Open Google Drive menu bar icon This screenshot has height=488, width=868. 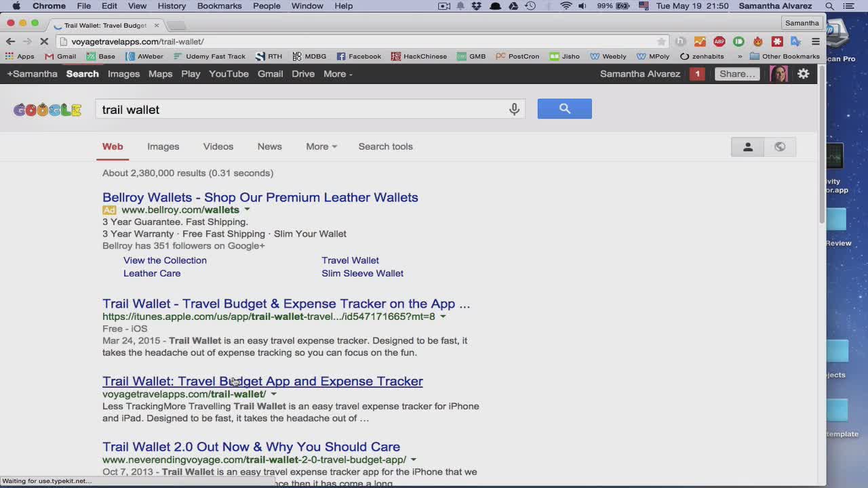click(x=513, y=6)
